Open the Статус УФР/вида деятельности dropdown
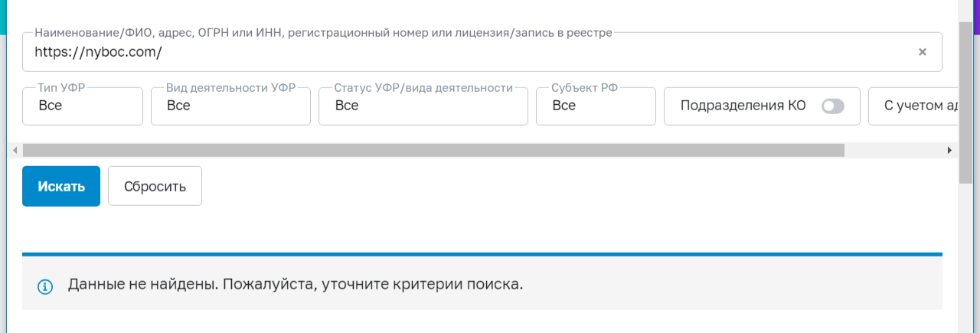Viewport: 980px width, 333px height. point(423,106)
